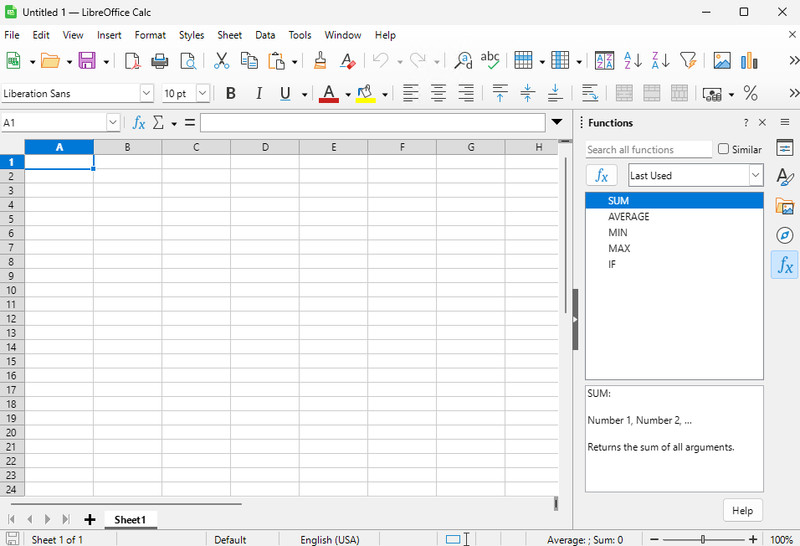Open the background color dropdown arrow
The image size is (800, 546).
[x=385, y=94]
